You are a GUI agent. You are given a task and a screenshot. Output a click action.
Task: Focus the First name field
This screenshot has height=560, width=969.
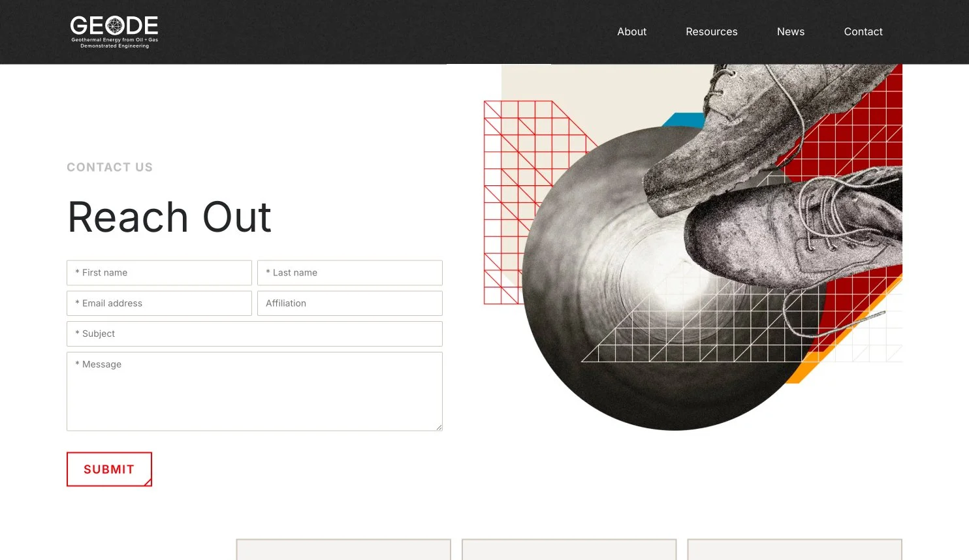tap(159, 273)
